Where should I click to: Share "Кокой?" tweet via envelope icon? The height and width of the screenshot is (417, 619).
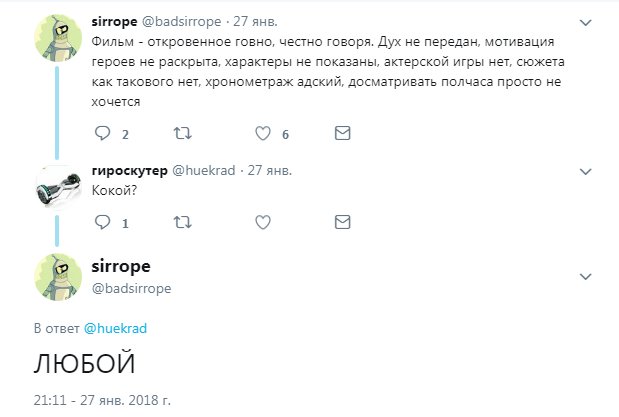tap(343, 221)
